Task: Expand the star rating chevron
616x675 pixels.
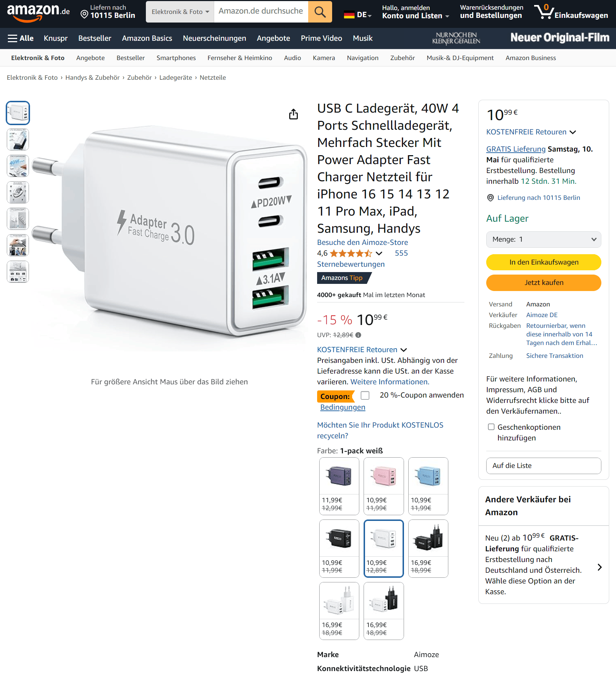Action: point(379,253)
